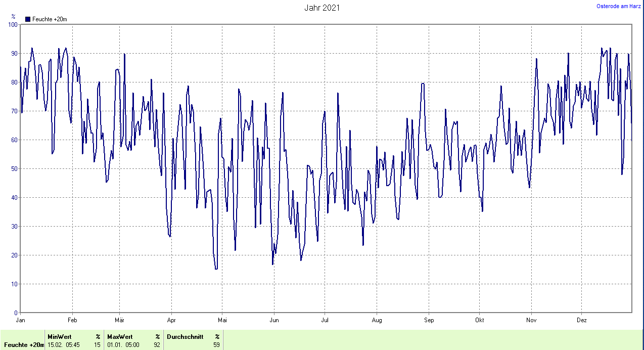The width and height of the screenshot is (644, 350).
Task: Select the average value 59
Action: (x=216, y=345)
